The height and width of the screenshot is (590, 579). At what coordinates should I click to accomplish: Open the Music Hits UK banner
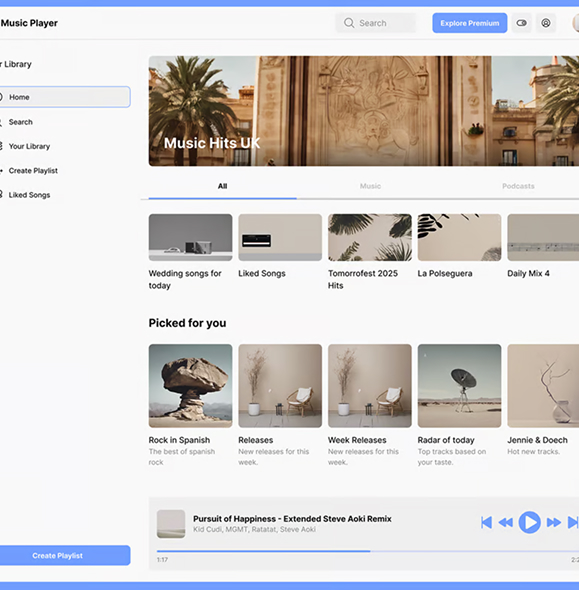[363, 111]
